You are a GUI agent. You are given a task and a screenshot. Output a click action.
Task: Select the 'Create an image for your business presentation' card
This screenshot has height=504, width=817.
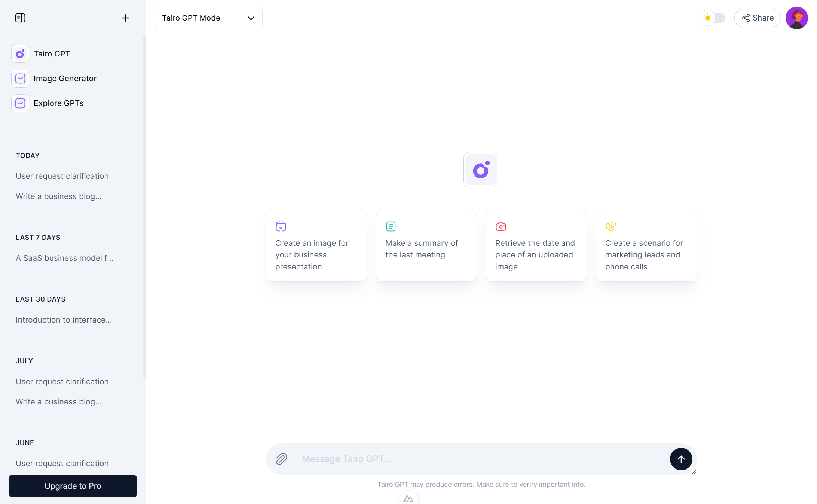coord(316,246)
